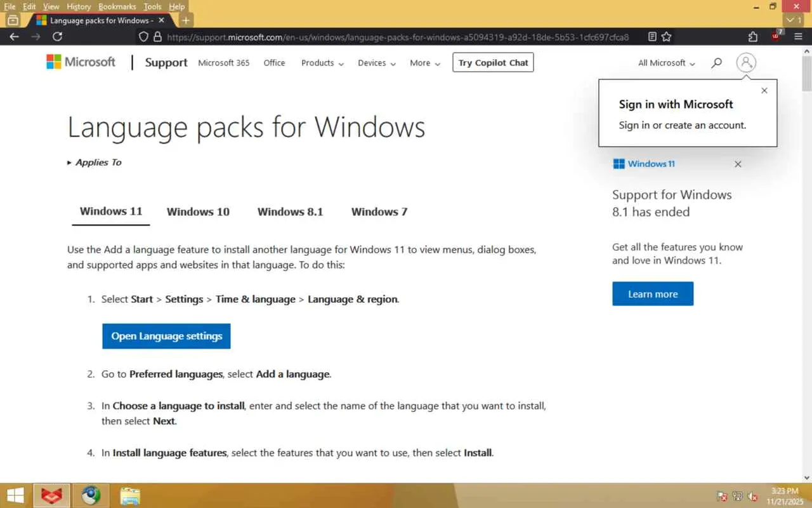Switch to the Windows 7 tab
This screenshot has width=812, height=508.
click(379, 212)
